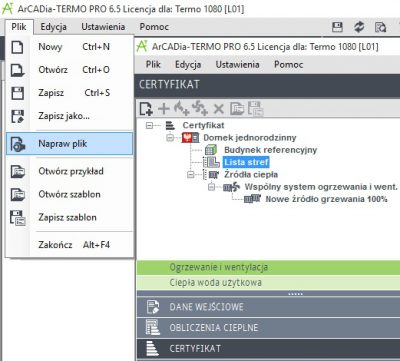Click the print preview icon in top toolbar

tap(380, 27)
